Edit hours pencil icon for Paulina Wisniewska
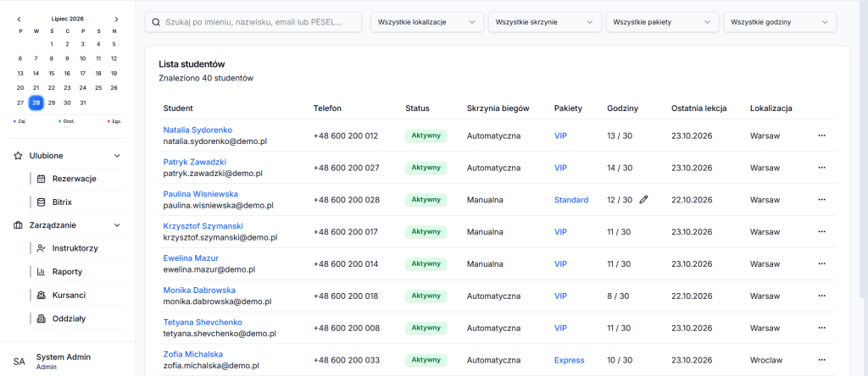 643,200
